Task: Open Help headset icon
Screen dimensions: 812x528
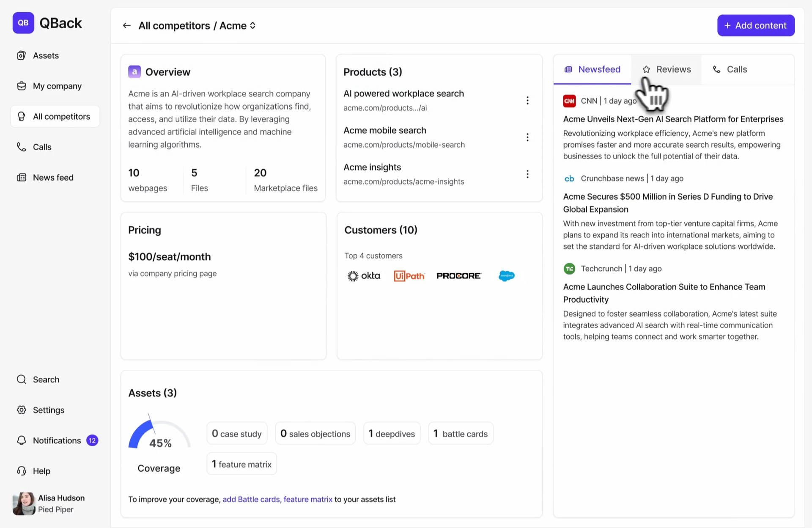Action: pos(22,471)
